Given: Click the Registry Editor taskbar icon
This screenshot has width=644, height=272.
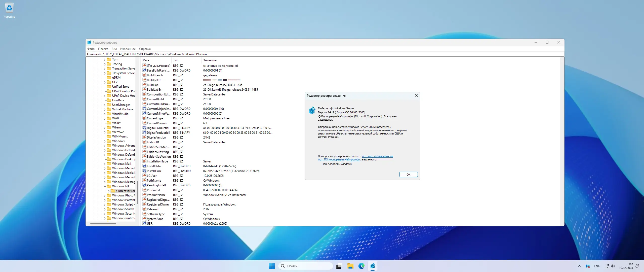Looking at the screenshot, I should click(373, 266).
